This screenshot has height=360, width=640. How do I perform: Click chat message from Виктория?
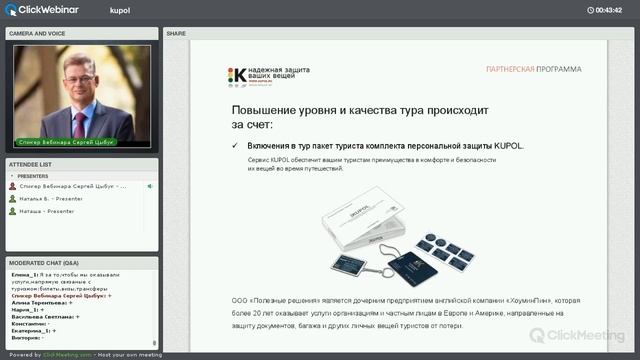[x=27, y=338]
